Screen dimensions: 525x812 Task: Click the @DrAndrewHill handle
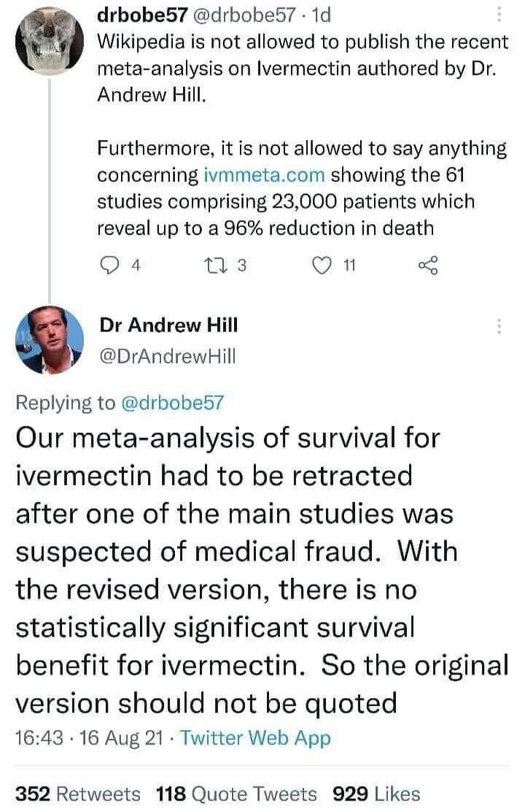(x=167, y=355)
